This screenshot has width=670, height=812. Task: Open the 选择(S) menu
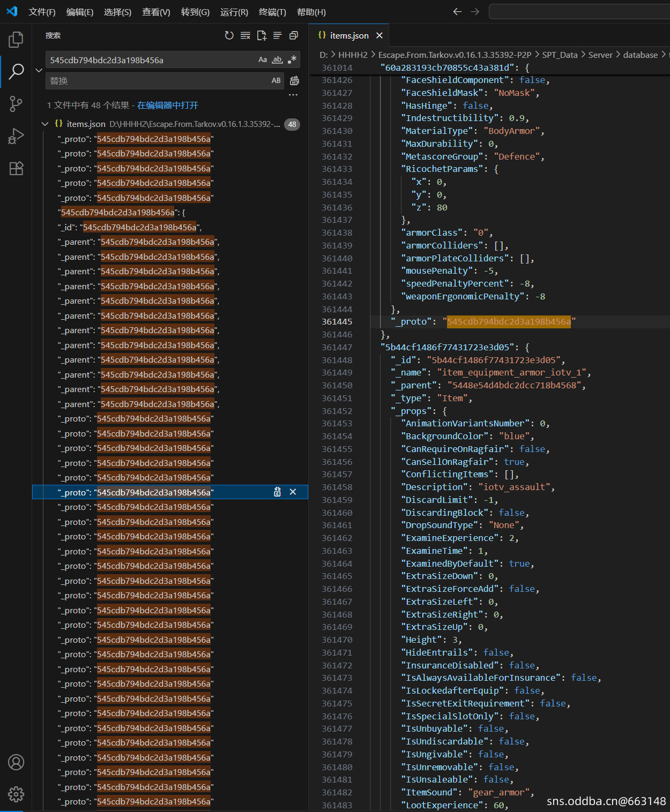pyautogui.click(x=117, y=12)
